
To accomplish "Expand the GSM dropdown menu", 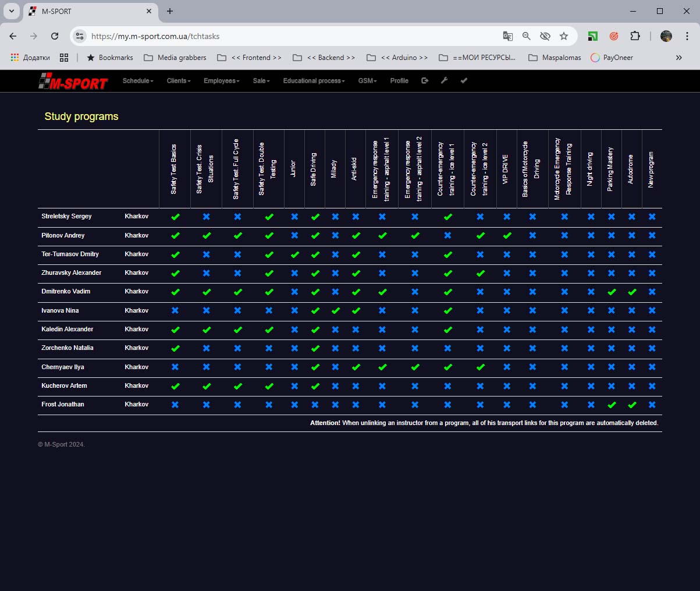I will click(367, 81).
